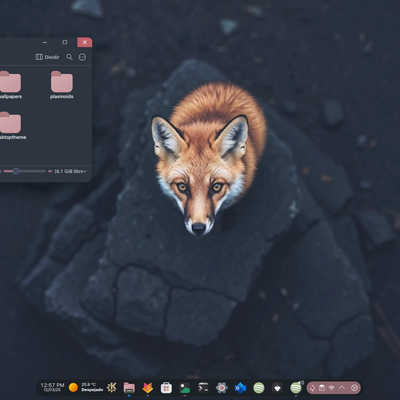Adjust the icon zoom slider
Viewport: 400px width, 400px height.
[24, 171]
